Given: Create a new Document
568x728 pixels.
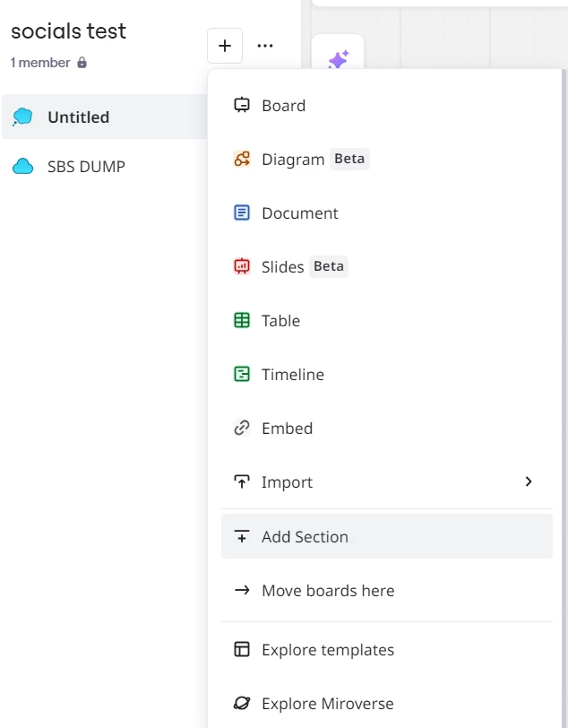Looking at the screenshot, I should pyautogui.click(x=386, y=213).
